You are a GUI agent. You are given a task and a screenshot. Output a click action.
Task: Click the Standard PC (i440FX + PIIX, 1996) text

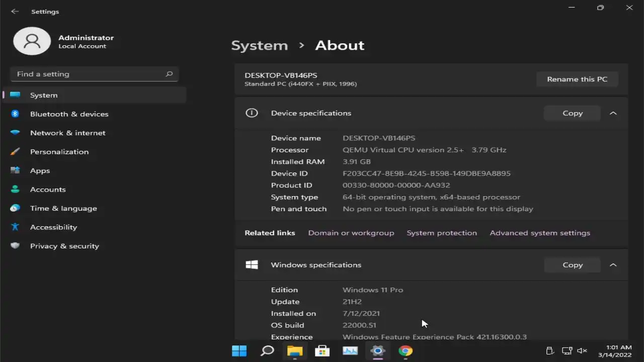(x=300, y=84)
